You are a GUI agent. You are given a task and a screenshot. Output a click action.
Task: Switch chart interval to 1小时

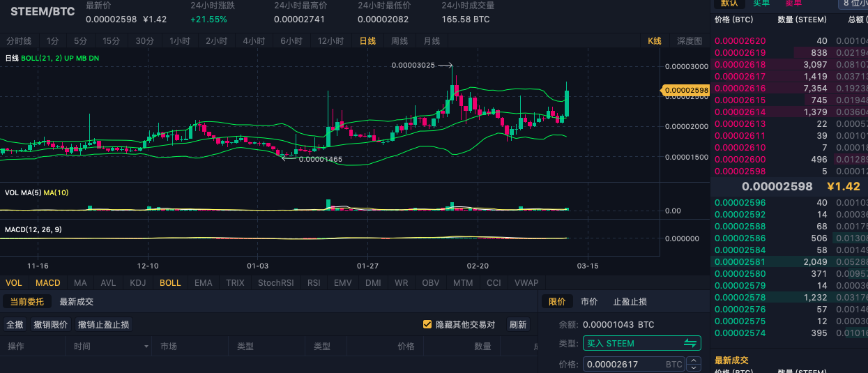(x=181, y=41)
